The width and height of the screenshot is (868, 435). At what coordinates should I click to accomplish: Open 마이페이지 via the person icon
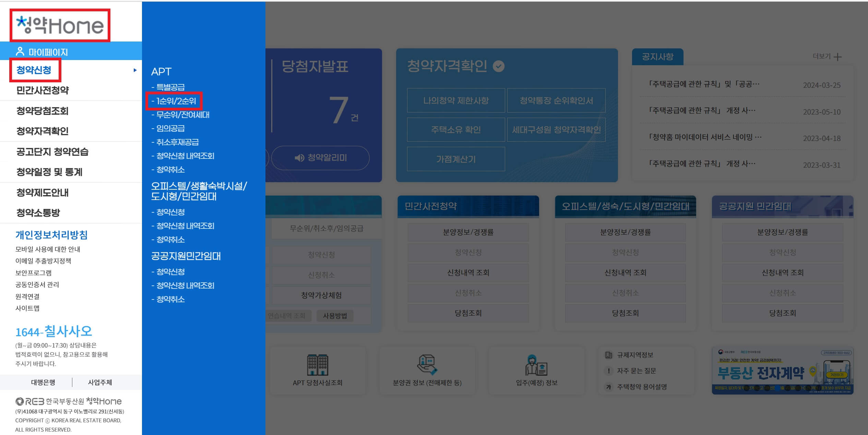coord(20,51)
